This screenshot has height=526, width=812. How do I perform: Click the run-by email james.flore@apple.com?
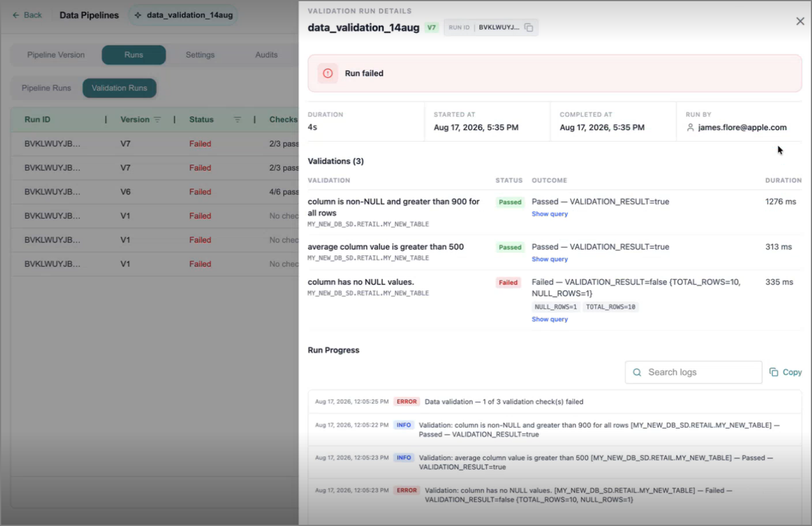(742, 127)
